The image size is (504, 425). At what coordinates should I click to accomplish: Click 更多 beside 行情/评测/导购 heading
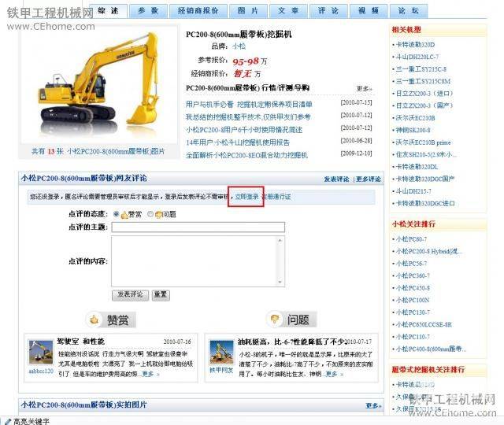click(364, 88)
